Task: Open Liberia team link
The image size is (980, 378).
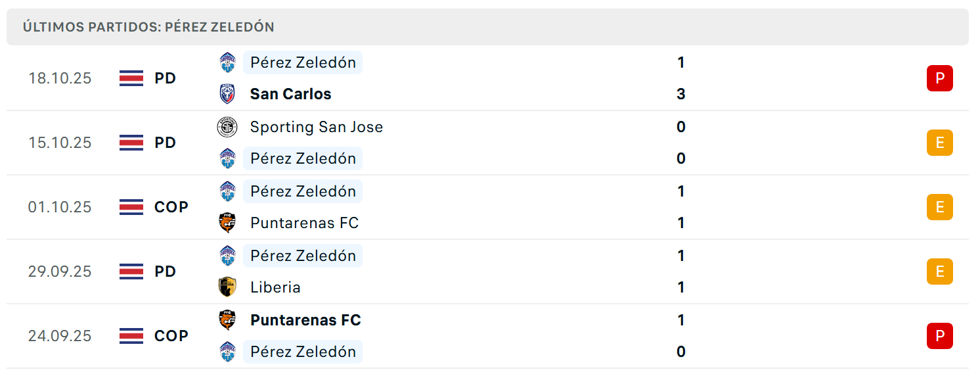Action: [275, 287]
